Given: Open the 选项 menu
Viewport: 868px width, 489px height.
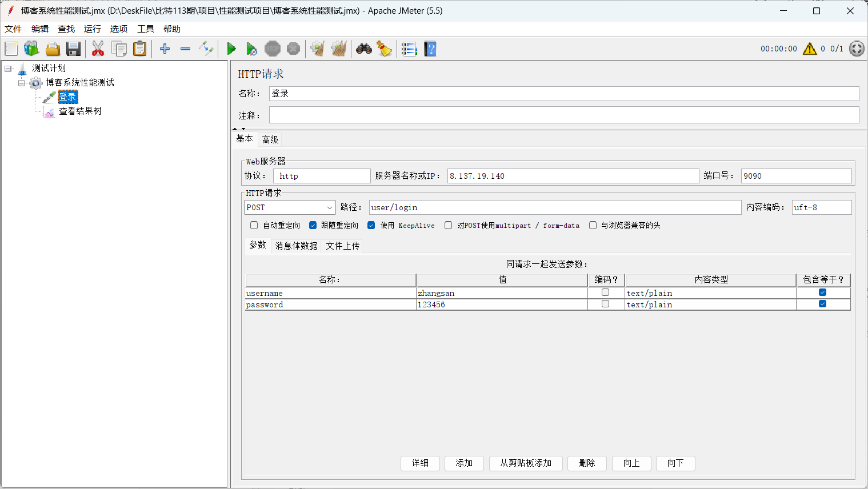Looking at the screenshot, I should click(119, 29).
